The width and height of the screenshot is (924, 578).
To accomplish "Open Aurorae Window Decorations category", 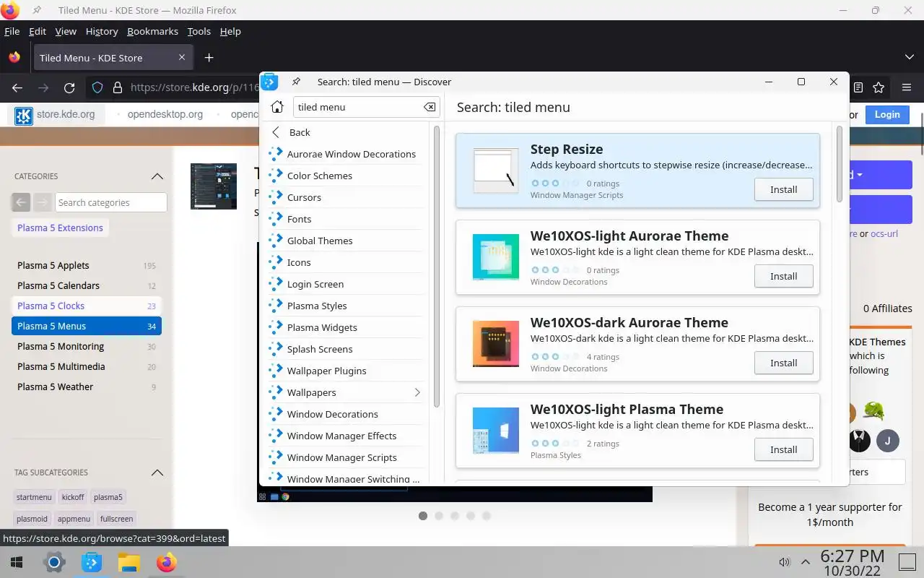I will pos(344,154).
